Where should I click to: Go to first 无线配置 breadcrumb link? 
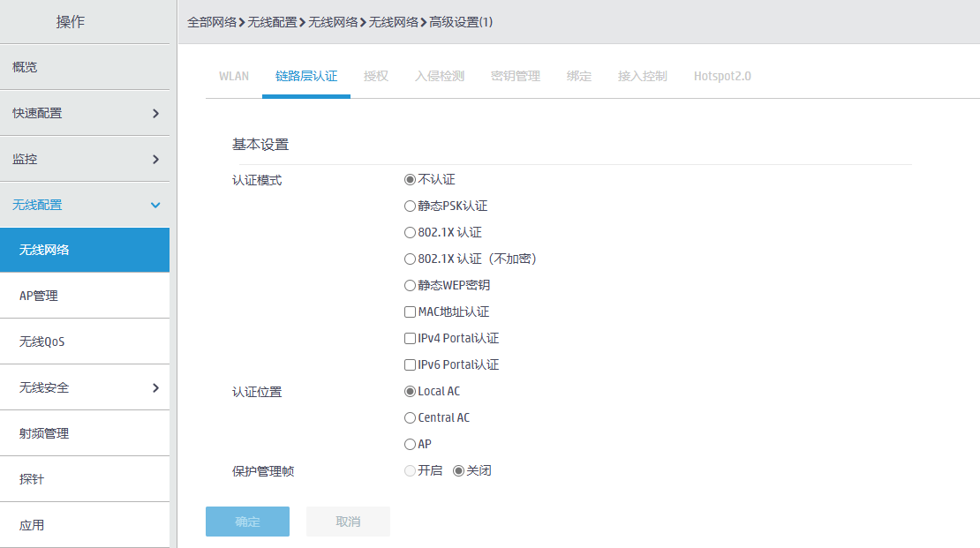click(x=273, y=22)
